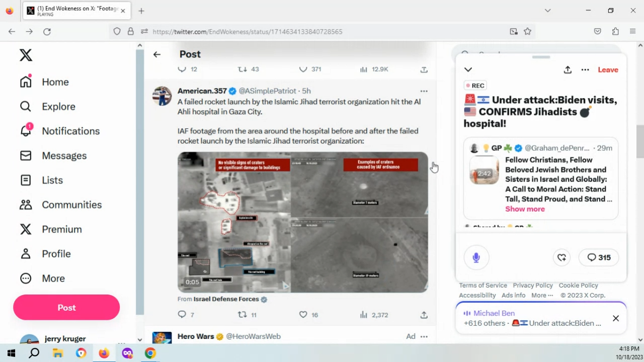The image size is (644, 362).
Task: Like the American.357 post
Action: coord(303,315)
